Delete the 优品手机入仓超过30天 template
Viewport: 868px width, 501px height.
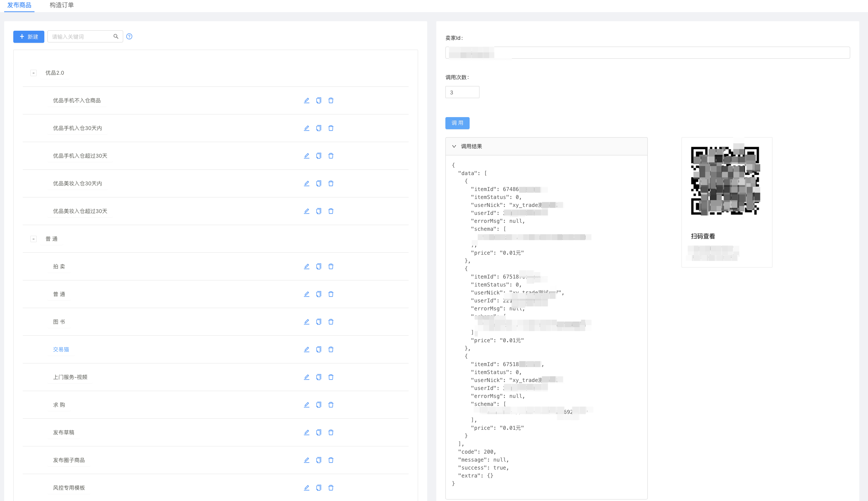(x=331, y=156)
